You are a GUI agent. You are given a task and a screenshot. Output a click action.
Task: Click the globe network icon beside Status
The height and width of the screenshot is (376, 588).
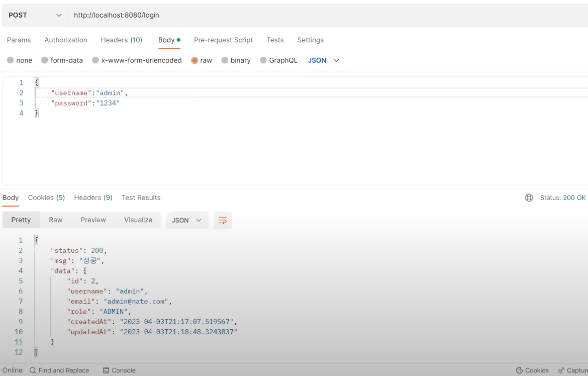[x=529, y=198]
